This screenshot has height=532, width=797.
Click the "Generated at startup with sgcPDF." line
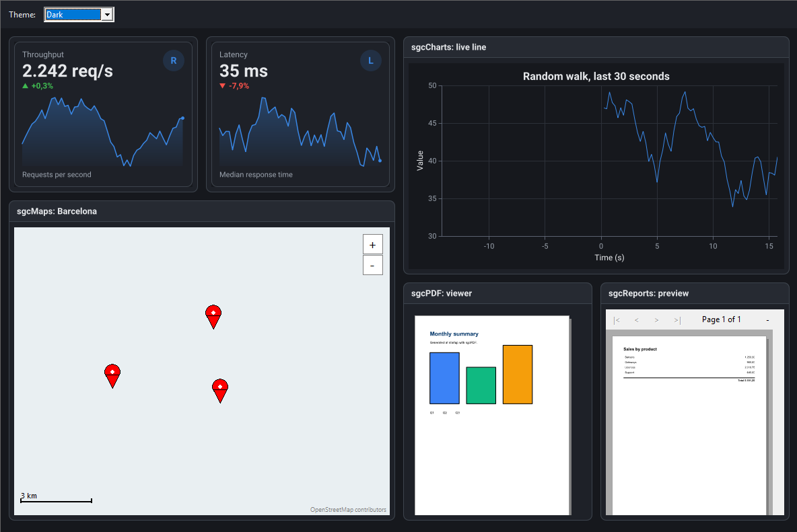tap(454, 342)
